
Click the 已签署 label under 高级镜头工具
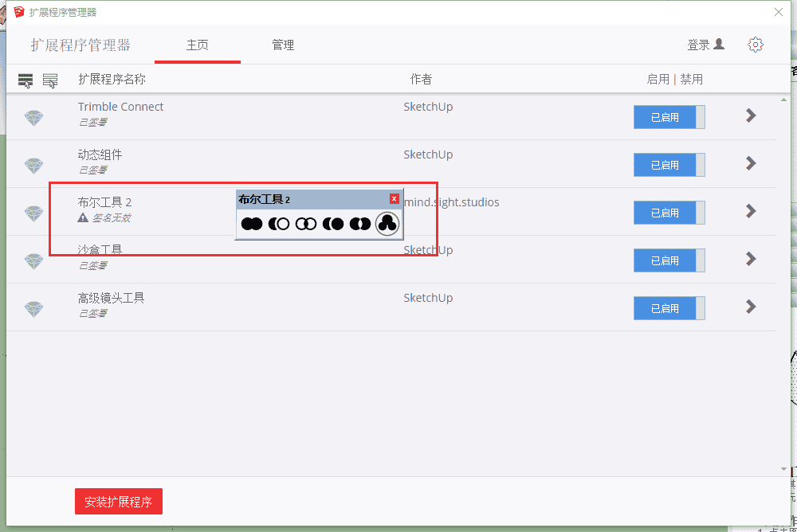coord(93,314)
